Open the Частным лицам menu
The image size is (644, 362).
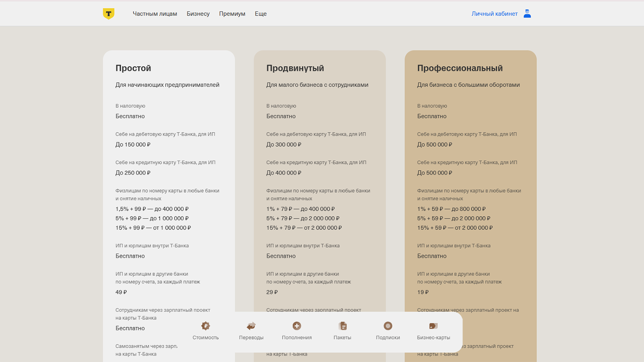pyautogui.click(x=155, y=14)
